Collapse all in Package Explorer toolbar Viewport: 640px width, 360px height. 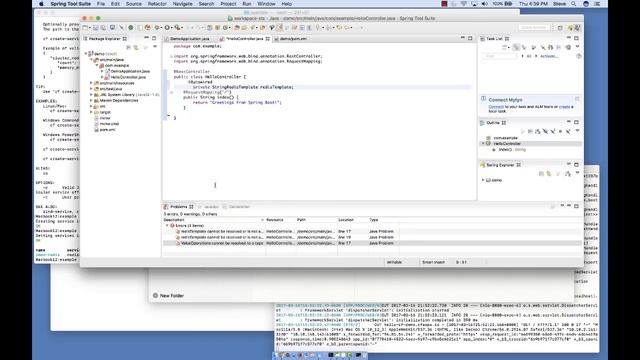[128, 47]
